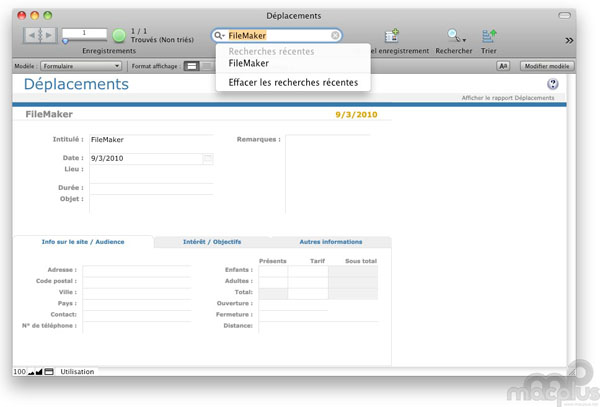Select form view display format
Viewport: 600px width, 407px height.
tap(191, 66)
